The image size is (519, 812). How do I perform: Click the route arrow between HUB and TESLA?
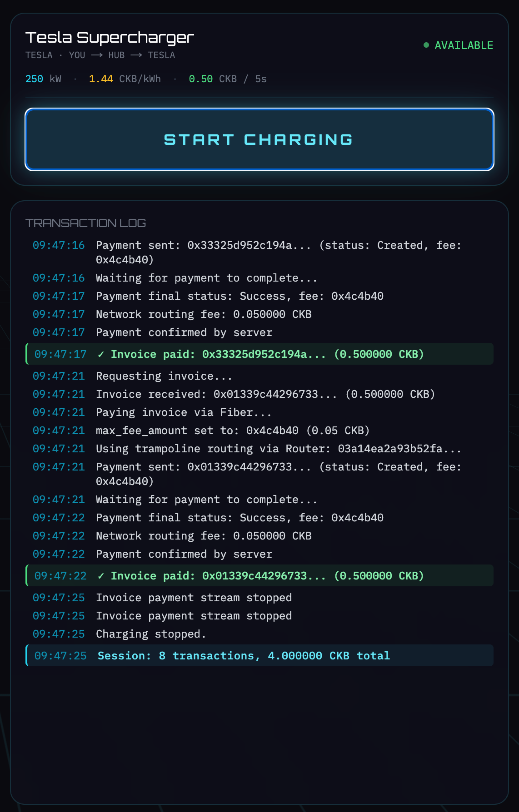tap(136, 55)
